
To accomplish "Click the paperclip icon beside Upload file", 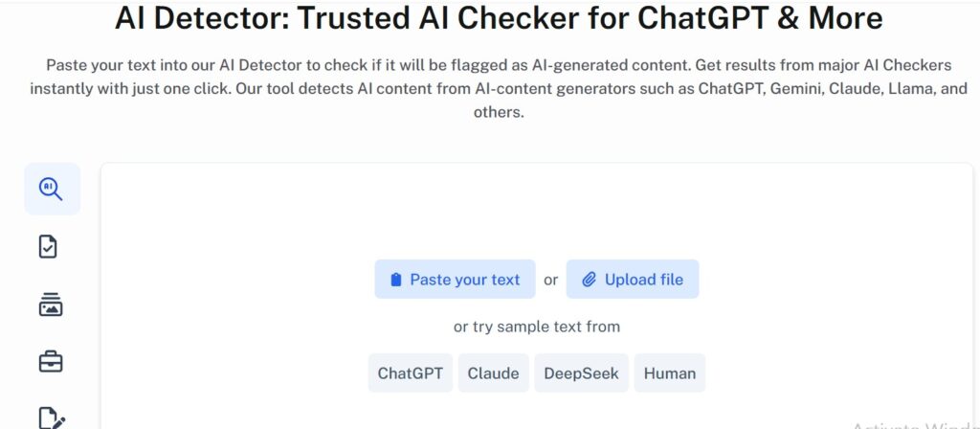I will coord(590,280).
